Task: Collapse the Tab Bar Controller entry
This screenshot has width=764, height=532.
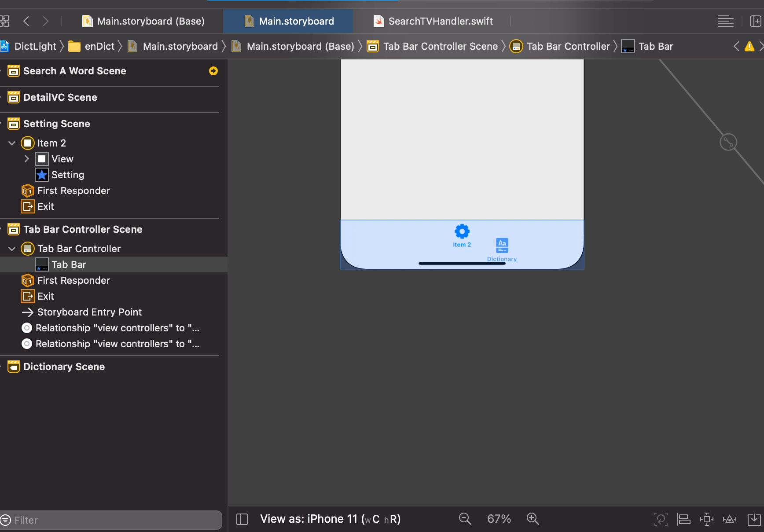Action: pyautogui.click(x=11, y=249)
